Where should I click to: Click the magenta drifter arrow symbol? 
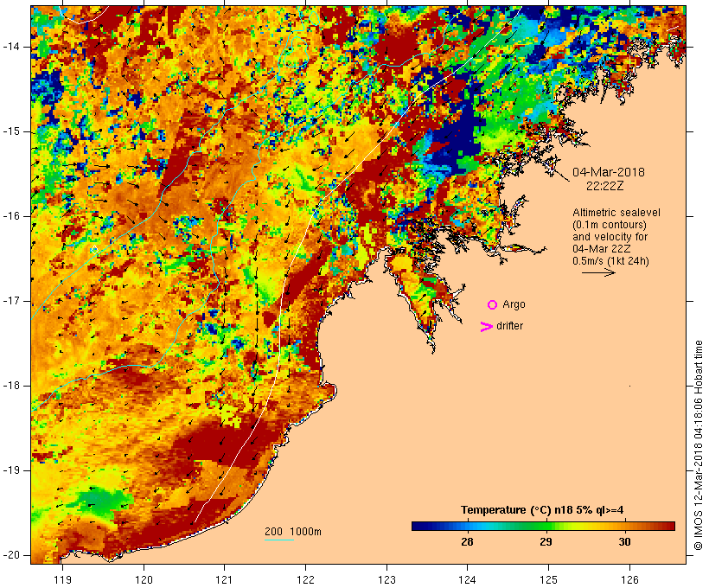pos(487,327)
